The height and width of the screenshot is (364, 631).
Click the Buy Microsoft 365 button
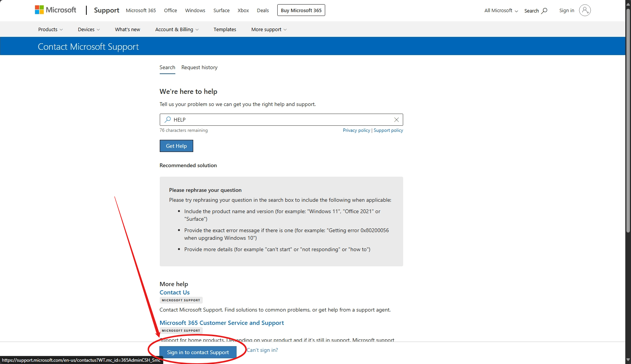pyautogui.click(x=301, y=10)
